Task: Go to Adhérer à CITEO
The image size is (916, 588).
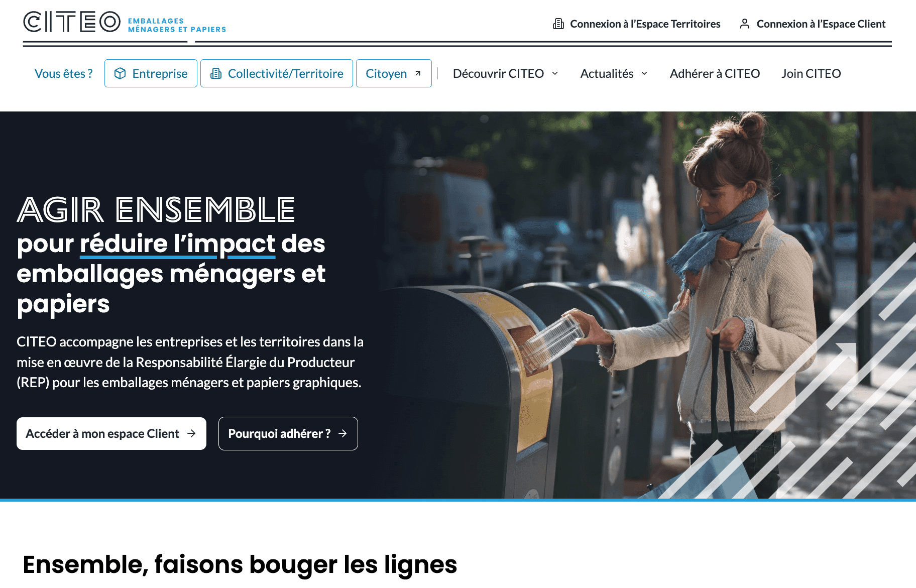Action: click(715, 73)
